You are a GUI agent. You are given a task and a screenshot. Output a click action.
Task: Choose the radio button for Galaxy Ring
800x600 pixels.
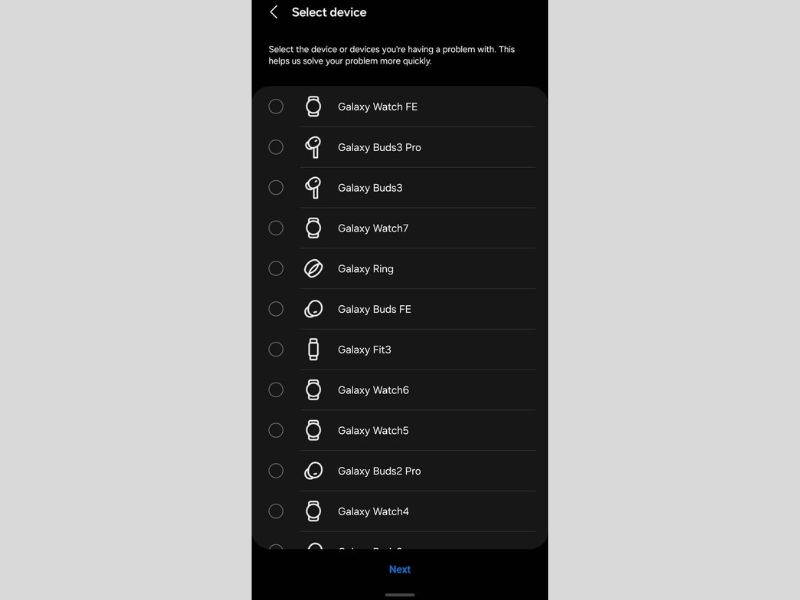pyautogui.click(x=276, y=268)
